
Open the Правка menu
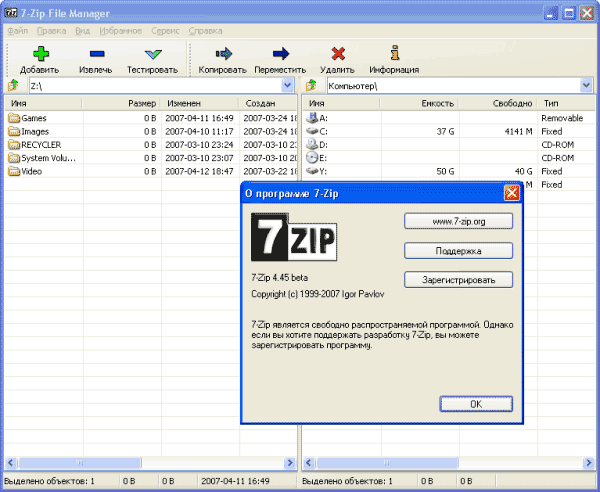(x=52, y=31)
